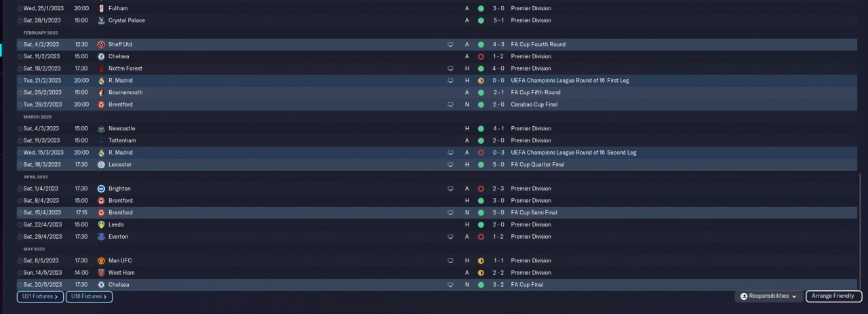Open the Crystal Palace team link
The width and height of the screenshot is (868, 314).
[126, 20]
